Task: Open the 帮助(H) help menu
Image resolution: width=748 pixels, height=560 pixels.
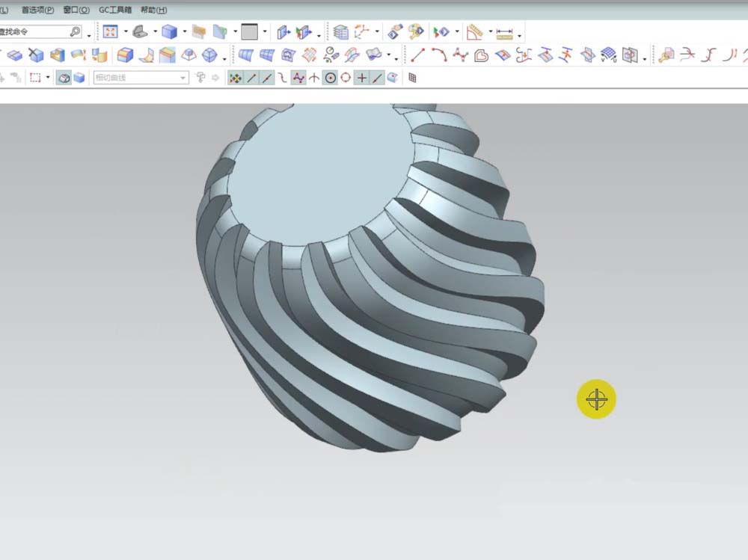Action: (153, 10)
